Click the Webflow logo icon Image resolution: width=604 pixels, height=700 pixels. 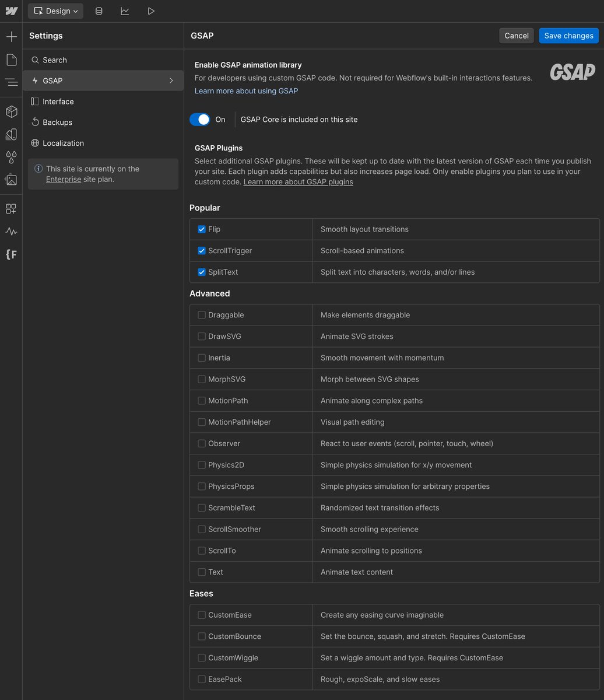(x=11, y=11)
